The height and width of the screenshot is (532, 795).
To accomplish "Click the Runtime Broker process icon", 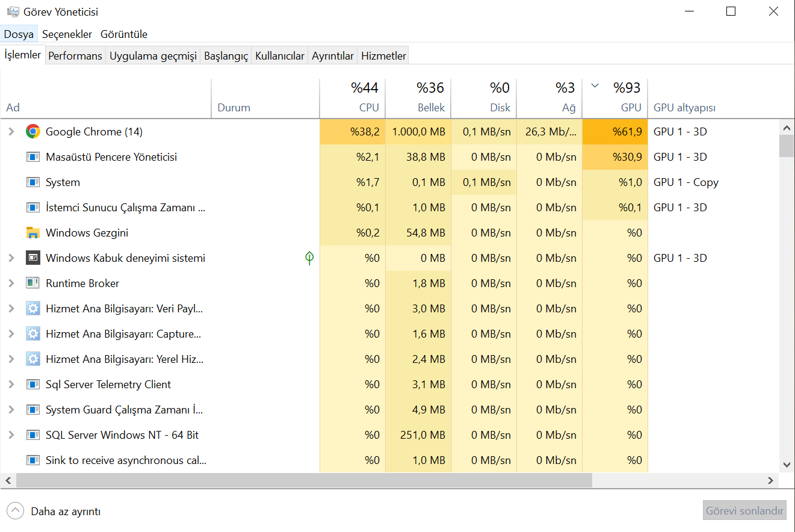I will (x=33, y=283).
